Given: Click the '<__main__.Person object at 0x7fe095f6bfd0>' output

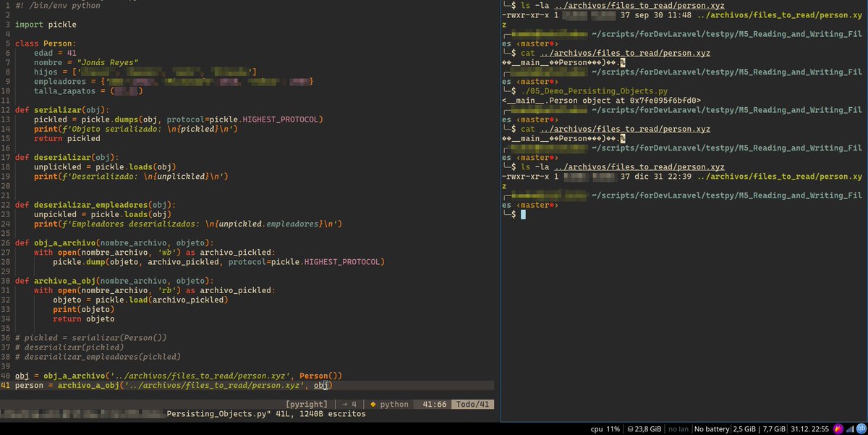Looking at the screenshot, I should [x=600, y=100].
